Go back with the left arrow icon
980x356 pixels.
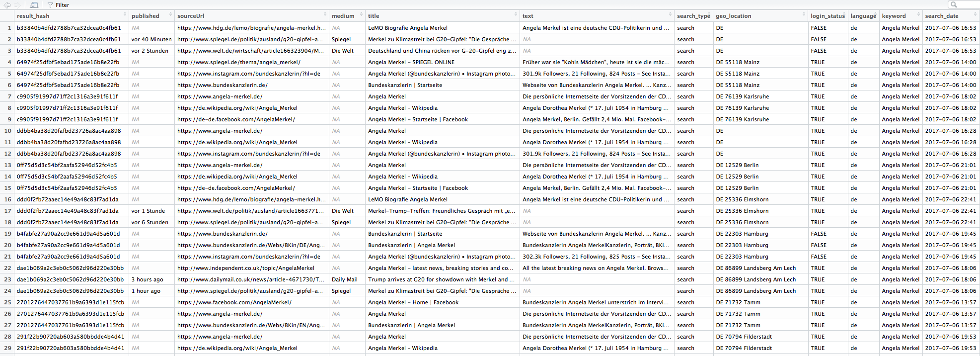tap(7, 5)
